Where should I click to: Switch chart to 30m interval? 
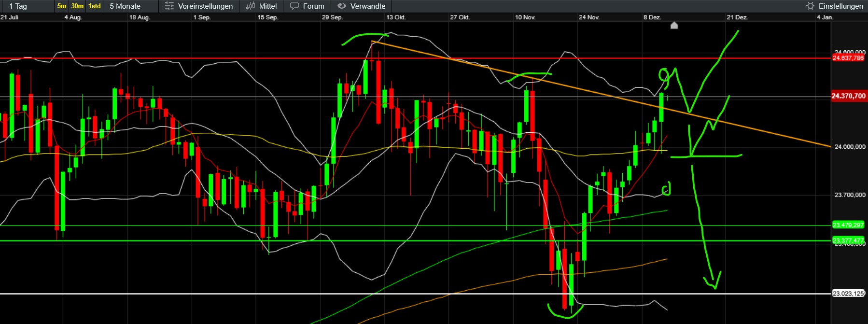click(77, 6)
